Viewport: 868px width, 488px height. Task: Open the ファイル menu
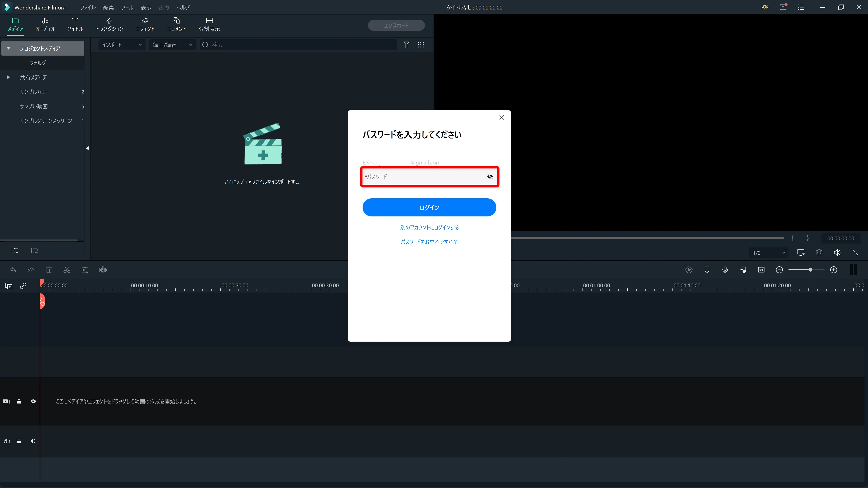(x=88, y=7)
